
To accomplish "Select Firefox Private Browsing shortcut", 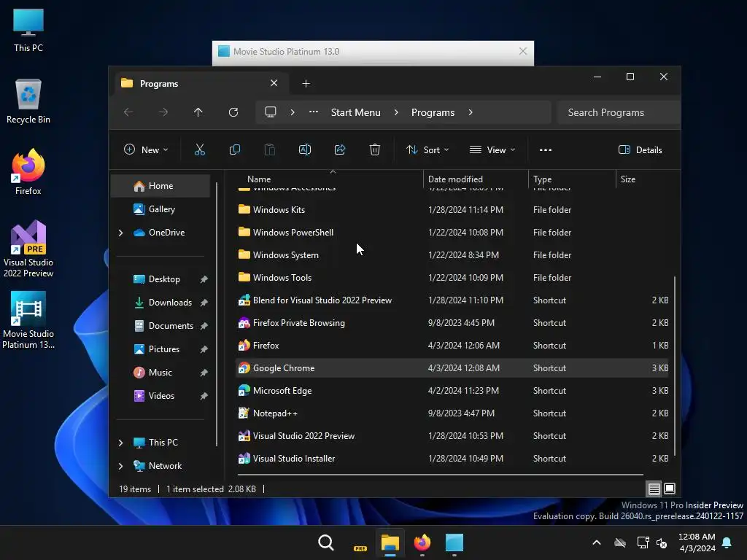I will (452, 323).
